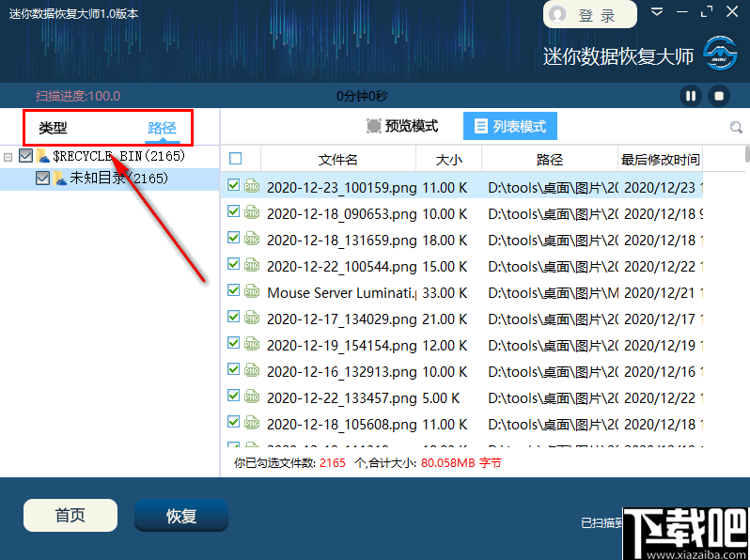Click the app logo beside 迷你数据恢复大师
The height and width of the screenshot is (560, 750).
[720, 53]
